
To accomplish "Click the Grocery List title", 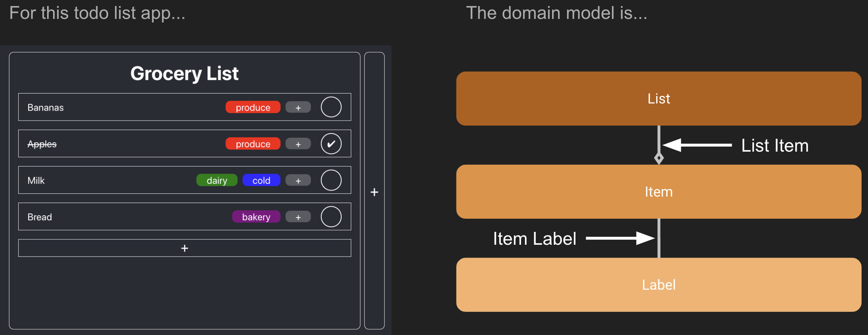I will tap(184, 73).
